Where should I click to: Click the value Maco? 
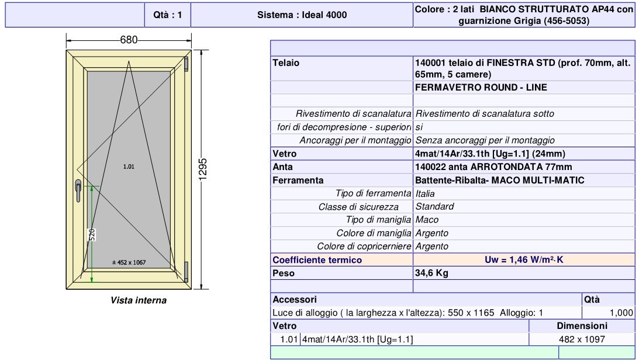427,220
